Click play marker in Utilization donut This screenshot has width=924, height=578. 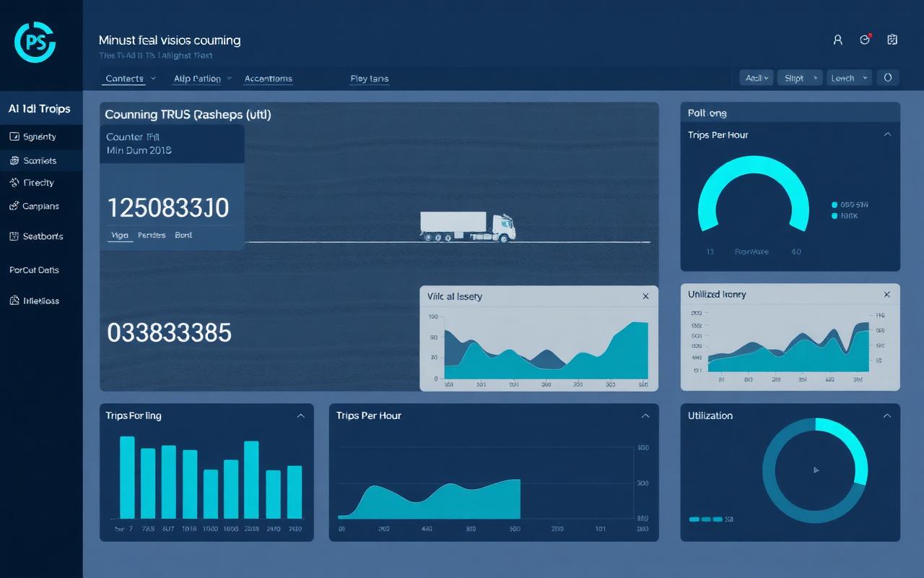[816, 470]
